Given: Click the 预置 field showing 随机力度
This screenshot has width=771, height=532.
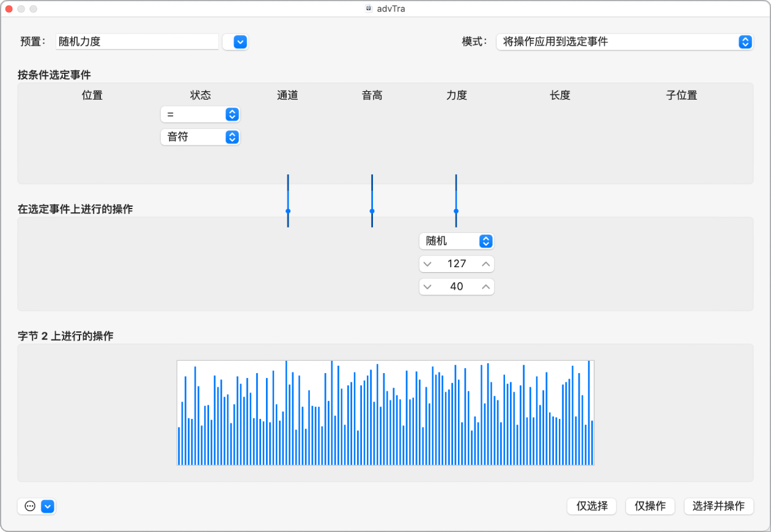Looking at the screenshot, I should (136, 42).
